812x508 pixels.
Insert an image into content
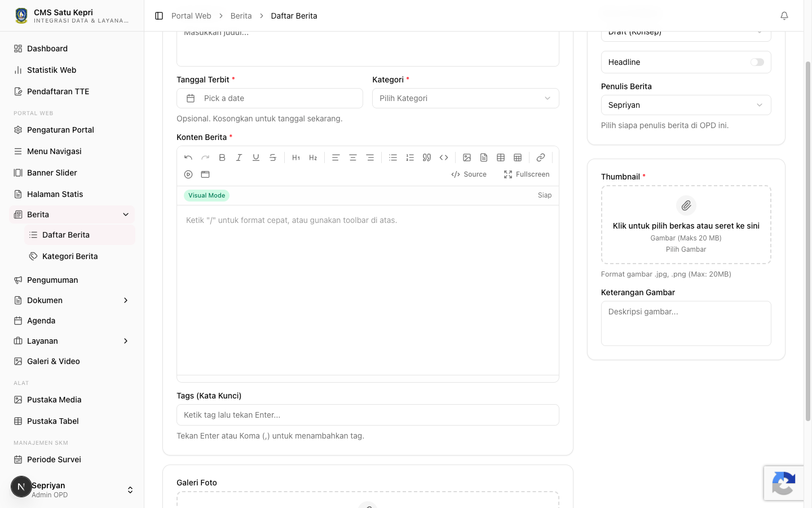tap(467, 157)
